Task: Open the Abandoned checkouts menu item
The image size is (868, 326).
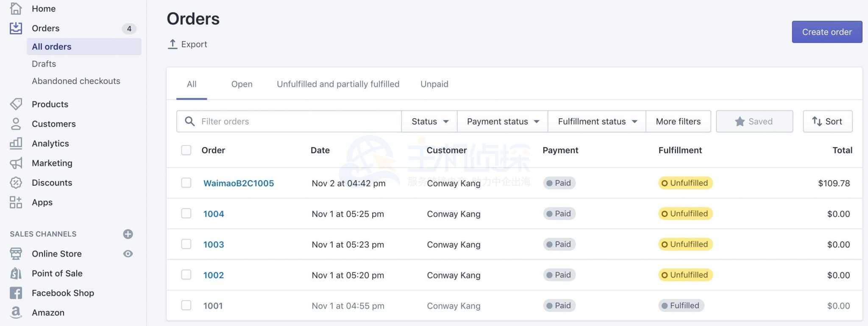Action: tap(76, 81)
